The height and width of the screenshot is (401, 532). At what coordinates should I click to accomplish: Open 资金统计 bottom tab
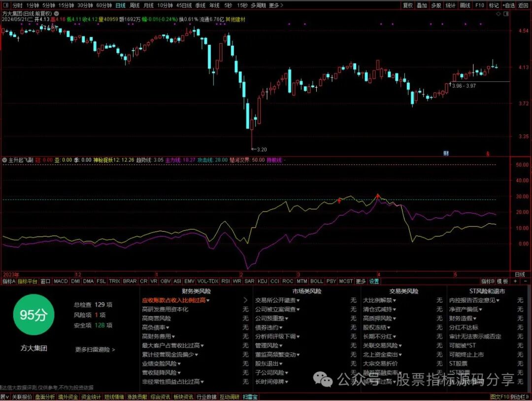[x=91, y=397]
